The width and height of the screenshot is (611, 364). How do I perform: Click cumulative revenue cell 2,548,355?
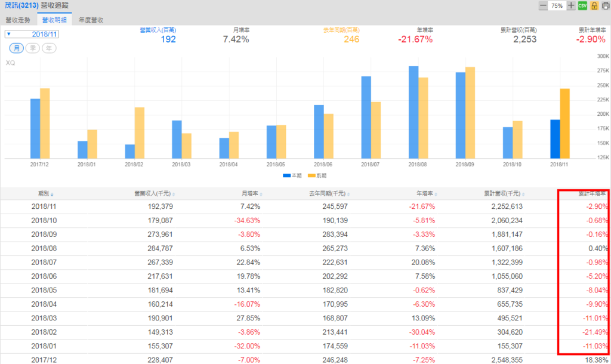(507, 360)
